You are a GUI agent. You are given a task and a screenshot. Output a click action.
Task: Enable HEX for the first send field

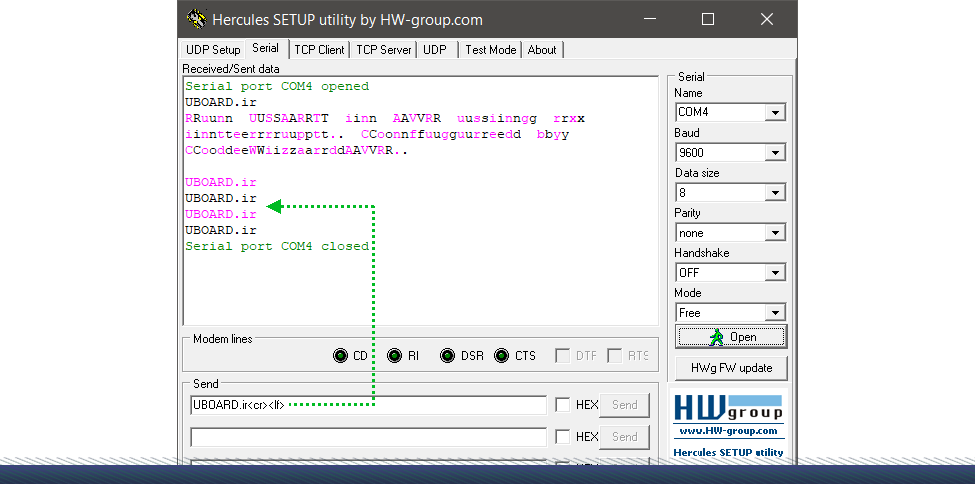(x=563, y=405)
